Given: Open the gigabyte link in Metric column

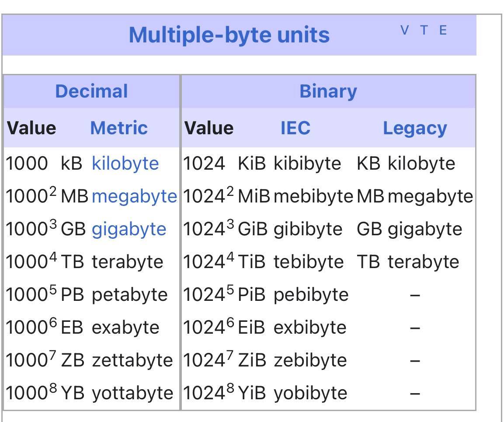Looking at the screenshot, I should coord(129,229).
